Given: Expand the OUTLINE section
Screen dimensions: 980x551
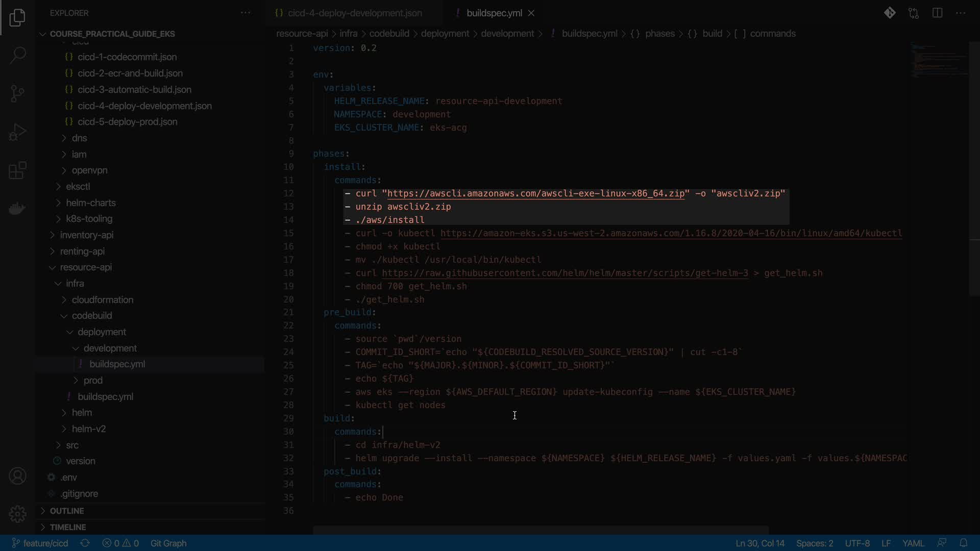Looking at the screenshot, I should [66, 511].
